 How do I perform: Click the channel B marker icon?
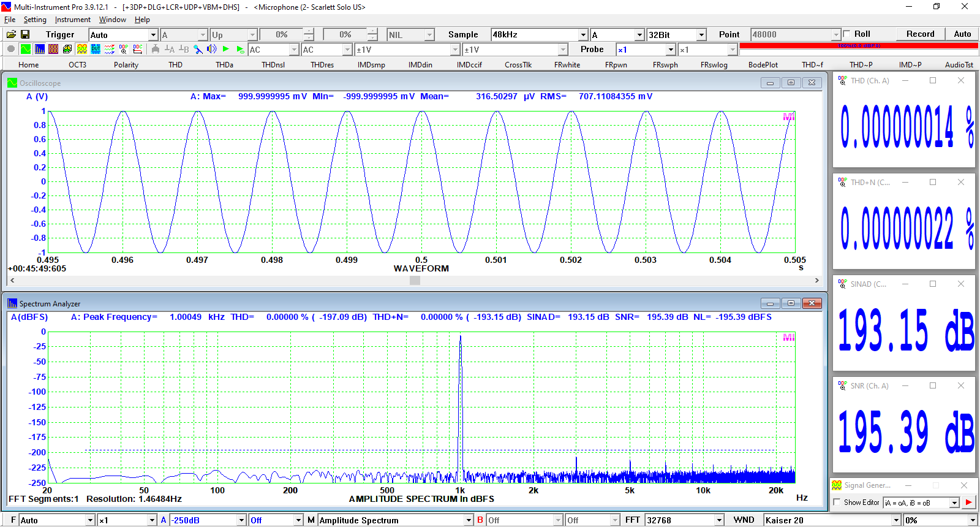[x=184, y=49]
